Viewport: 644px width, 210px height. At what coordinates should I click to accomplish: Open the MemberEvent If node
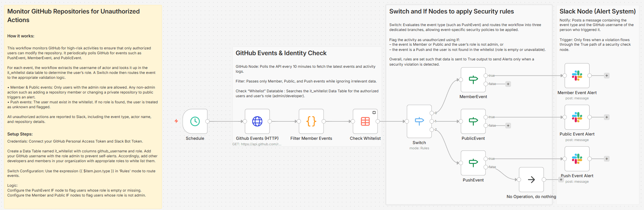pos(473,80)
